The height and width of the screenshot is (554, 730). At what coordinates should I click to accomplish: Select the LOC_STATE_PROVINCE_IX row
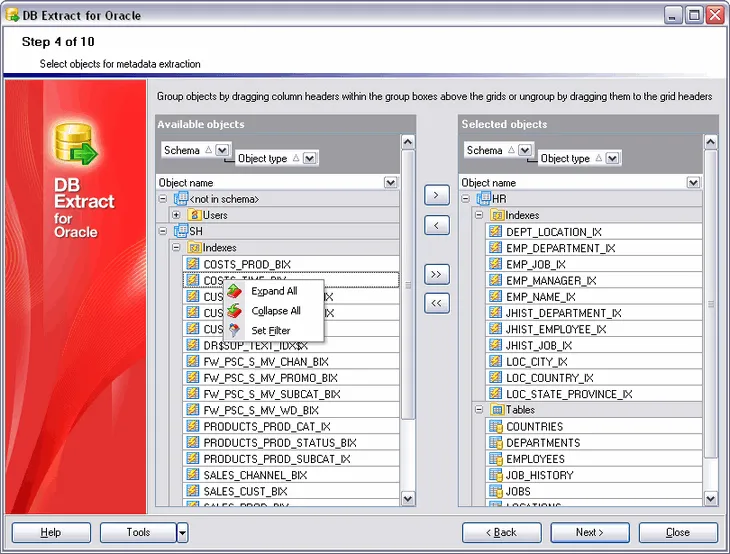594,394
